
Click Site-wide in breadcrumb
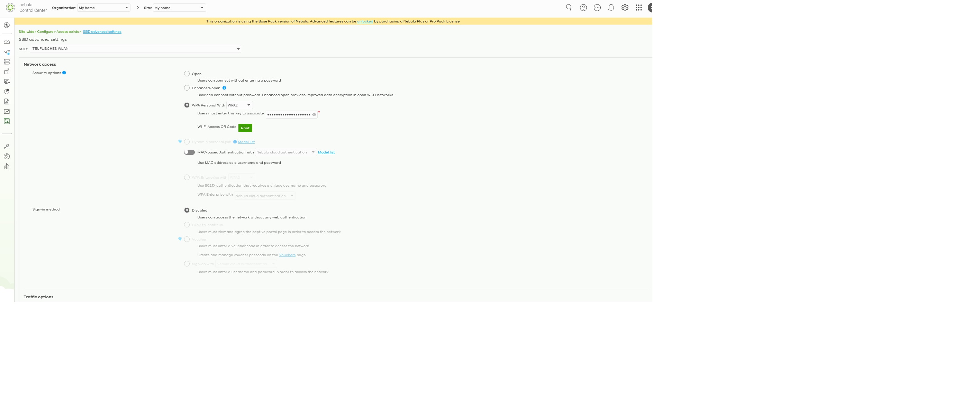[x=26, y=32]
